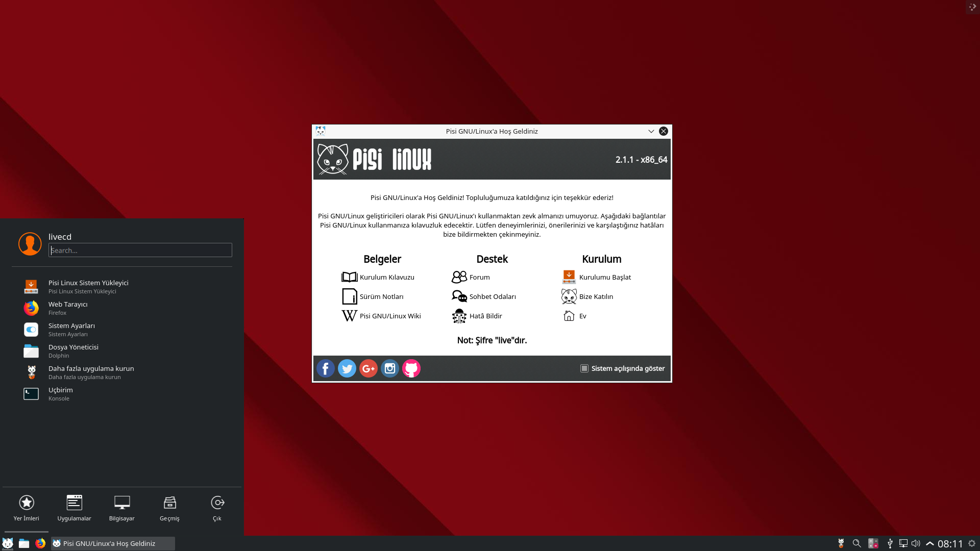This screenshot has width=980, height=551.
Task: Open Daha fazla uygulama kurun entry
Action: (122, 372)
